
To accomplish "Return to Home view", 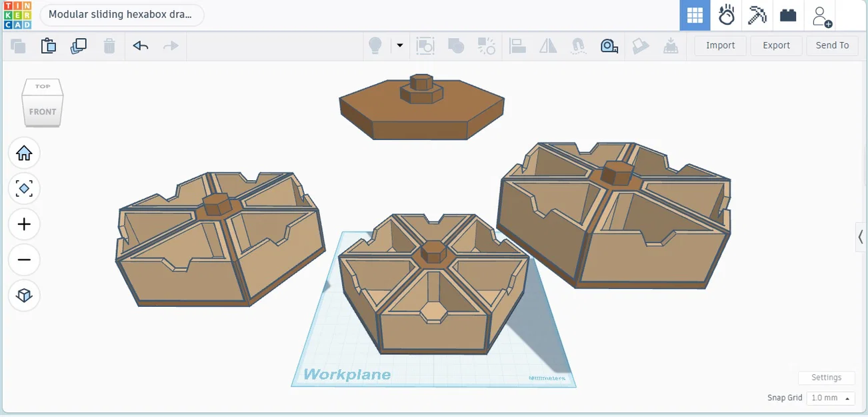I will 24,153.
